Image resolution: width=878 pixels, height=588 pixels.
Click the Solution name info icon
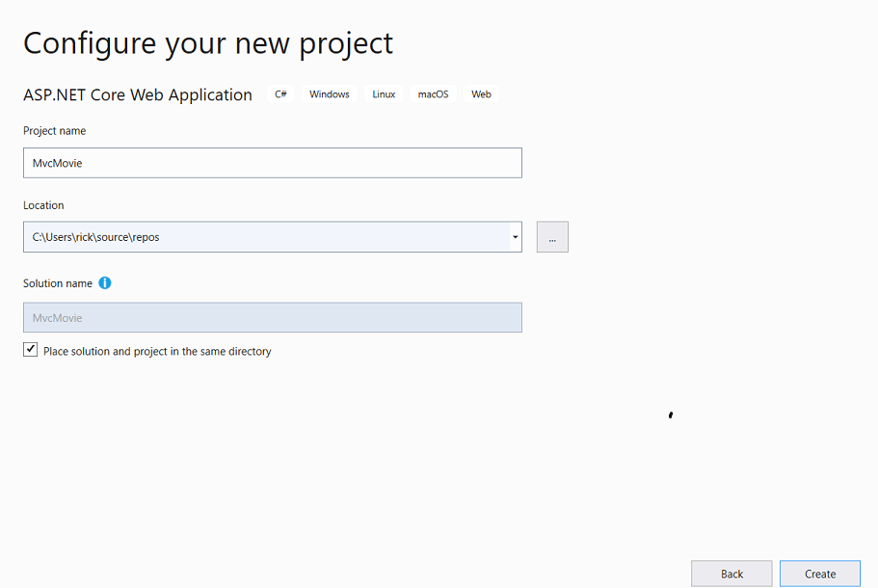104,282
